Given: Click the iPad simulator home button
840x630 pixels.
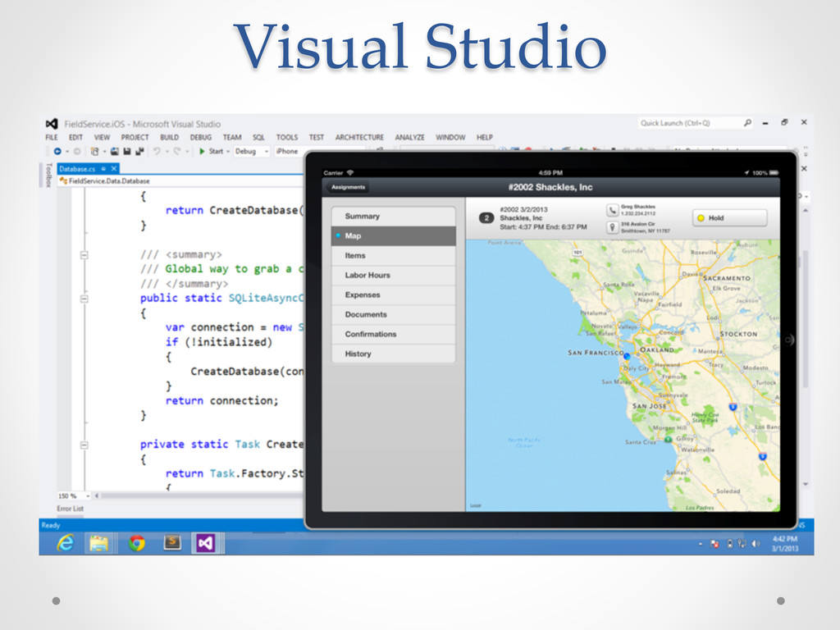Looking at the screenshot, I should pyautogui.click(x=788, y=340).
